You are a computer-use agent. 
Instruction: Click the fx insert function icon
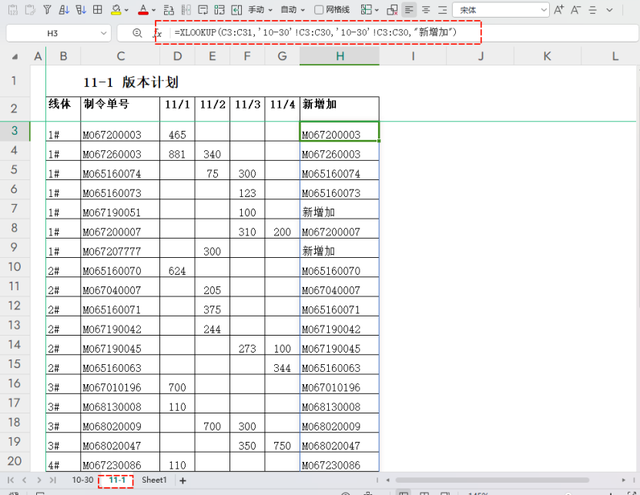[x=158, y=33]
